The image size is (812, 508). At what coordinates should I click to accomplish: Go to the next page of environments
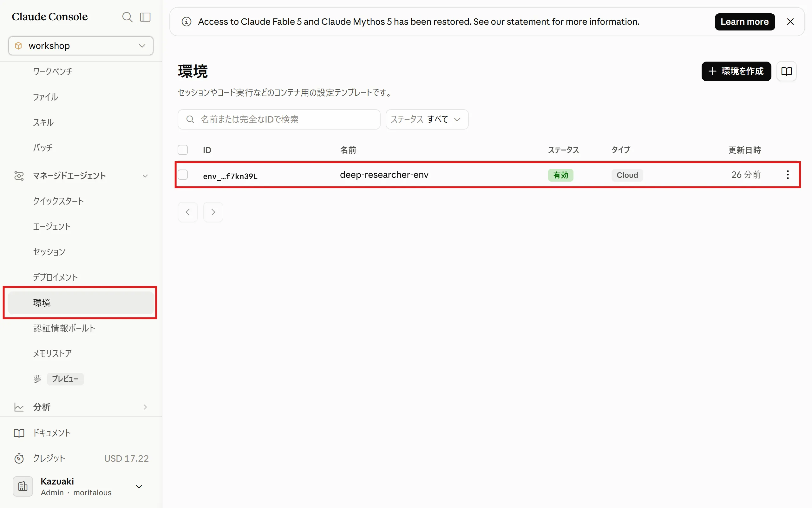click(213, 212)
